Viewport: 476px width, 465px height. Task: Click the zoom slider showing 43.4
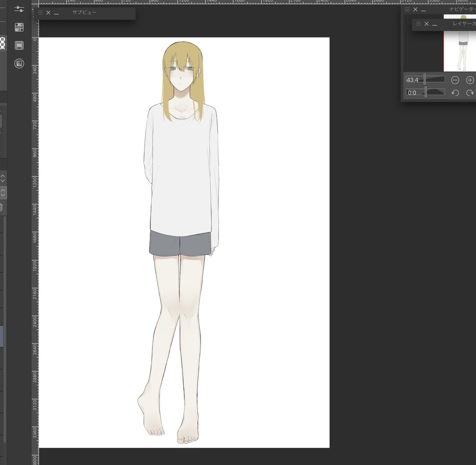pyautogui.click(x=425, y=80)
